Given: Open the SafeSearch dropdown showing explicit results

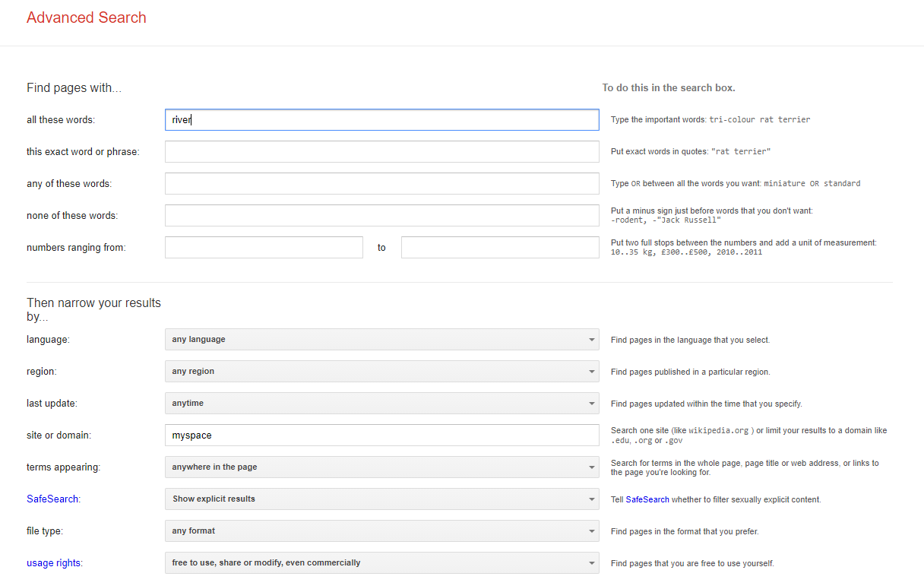Looking at the screenshot, I should (x=381, y=499).
